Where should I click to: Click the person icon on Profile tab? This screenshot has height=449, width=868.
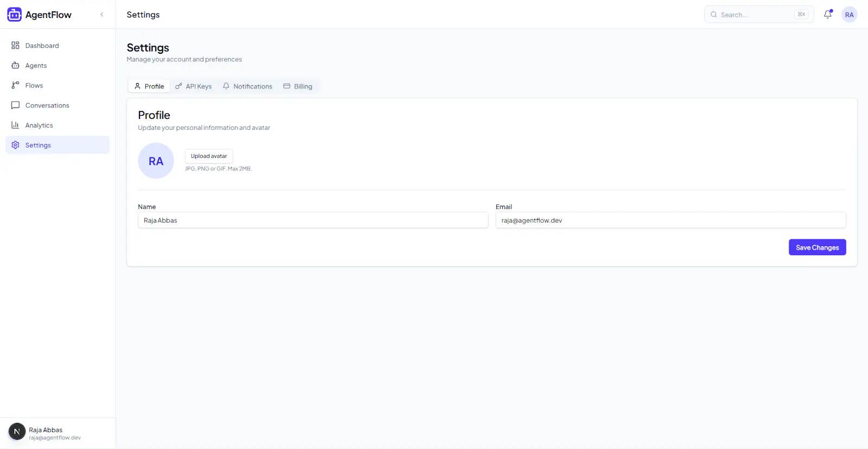click(x=137, y=86)
